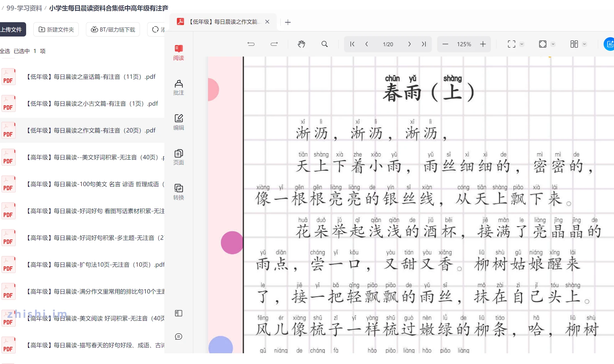Viewport: 614px width, 364px height.
Task: Toggle the sidebar panel icon
Action: coord(179,313)
